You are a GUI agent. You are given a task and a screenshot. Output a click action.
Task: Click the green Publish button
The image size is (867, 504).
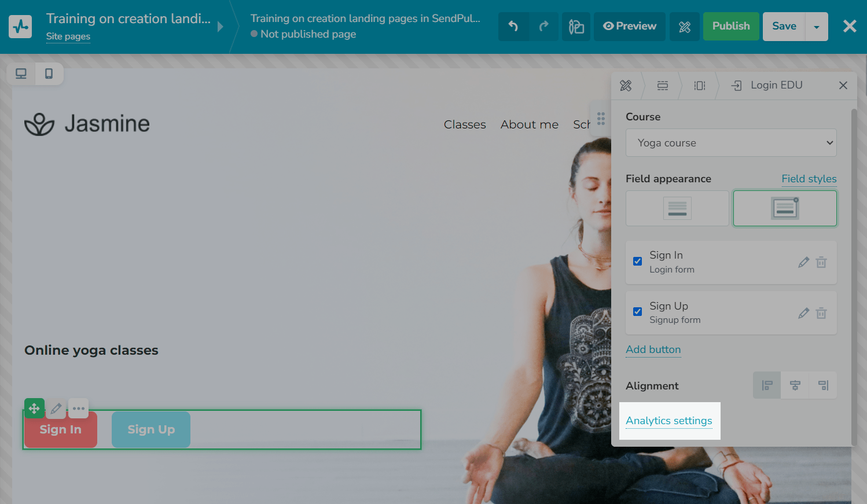coord(730,27)
